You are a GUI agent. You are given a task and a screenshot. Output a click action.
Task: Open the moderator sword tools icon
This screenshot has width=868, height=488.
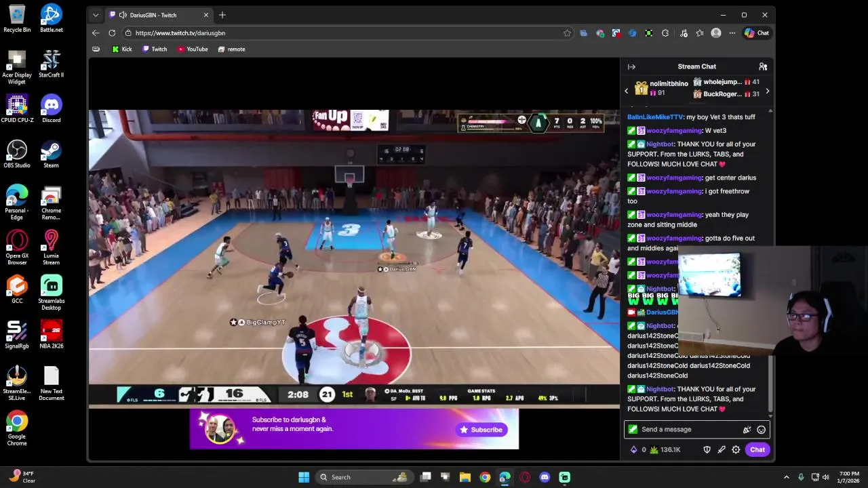click(x=722, y=449)
